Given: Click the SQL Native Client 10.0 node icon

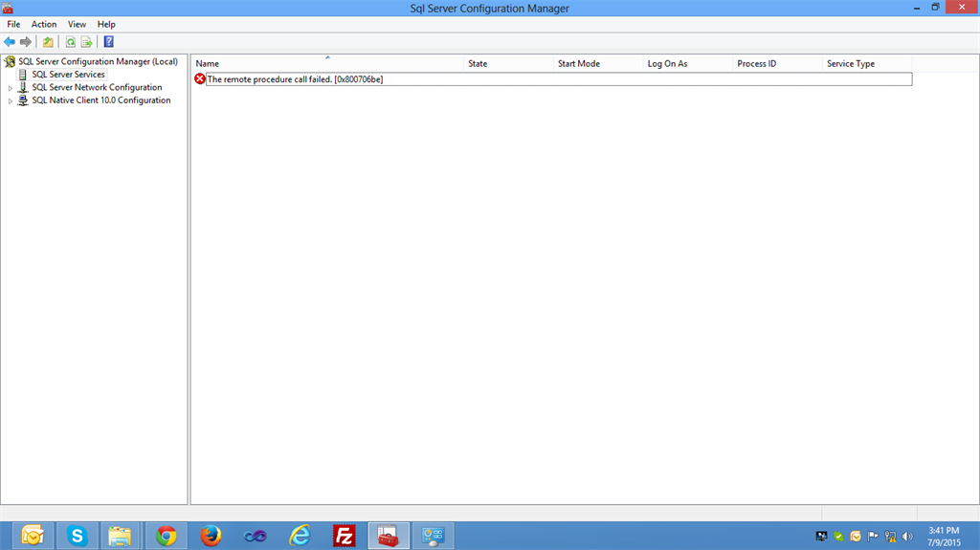Looking at the screenshot, I should (x=23, y=100).
